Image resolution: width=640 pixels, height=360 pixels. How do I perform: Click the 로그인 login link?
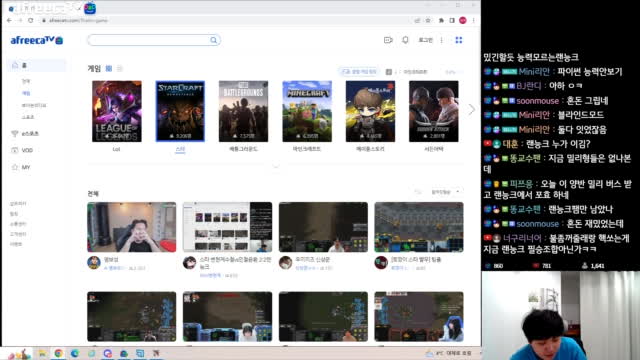click(425, 40)
